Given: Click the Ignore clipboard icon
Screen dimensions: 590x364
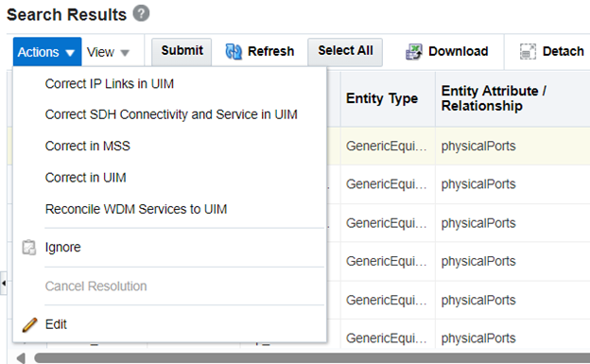Looking at the screenshot, I should coord(29,248).
